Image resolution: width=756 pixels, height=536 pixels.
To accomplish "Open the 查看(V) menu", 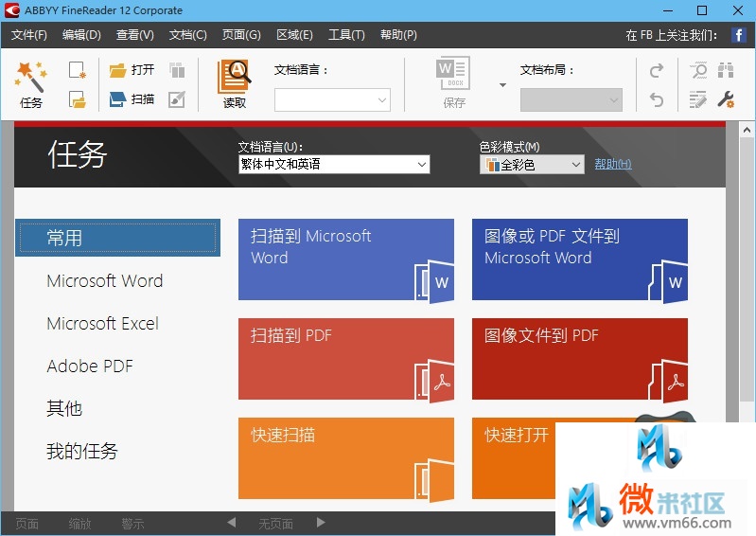I will click(134, 35).
